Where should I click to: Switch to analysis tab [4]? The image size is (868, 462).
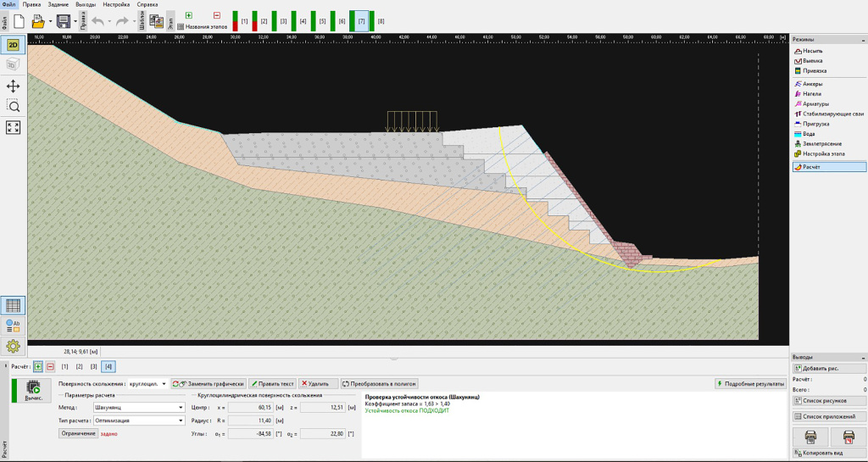coord(108,366)
